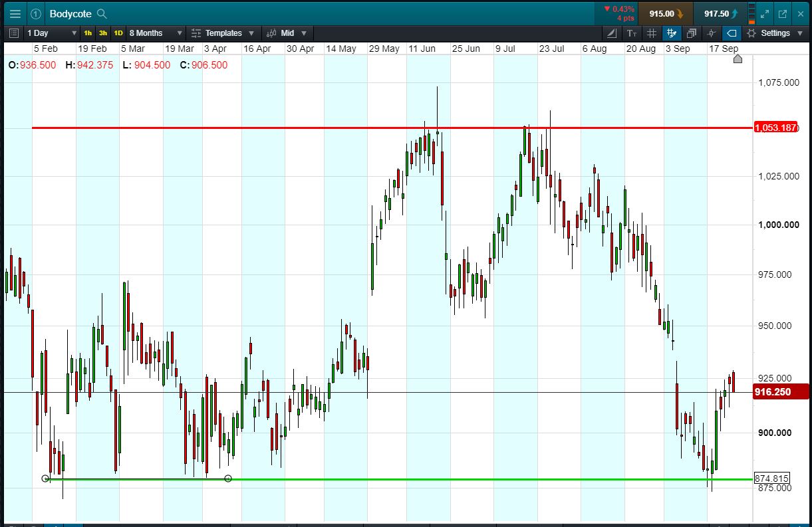Click the 915.00 sell price button
812x527 pixels.
(665, 13)
